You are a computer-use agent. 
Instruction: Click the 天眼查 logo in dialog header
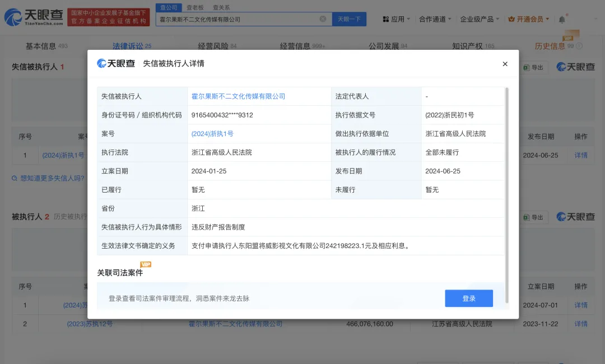coord(116,63)
